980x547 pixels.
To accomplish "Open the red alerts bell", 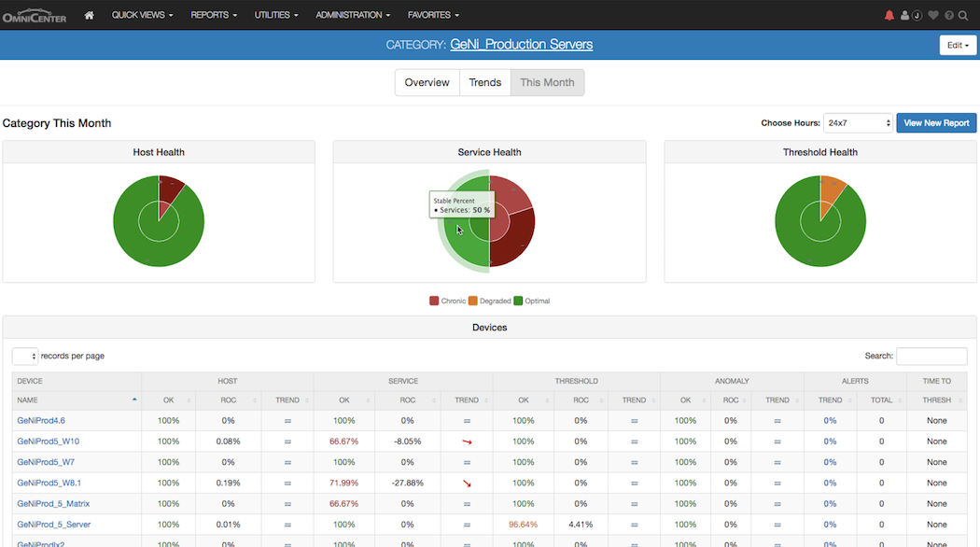I will click(x=889, y=15).
